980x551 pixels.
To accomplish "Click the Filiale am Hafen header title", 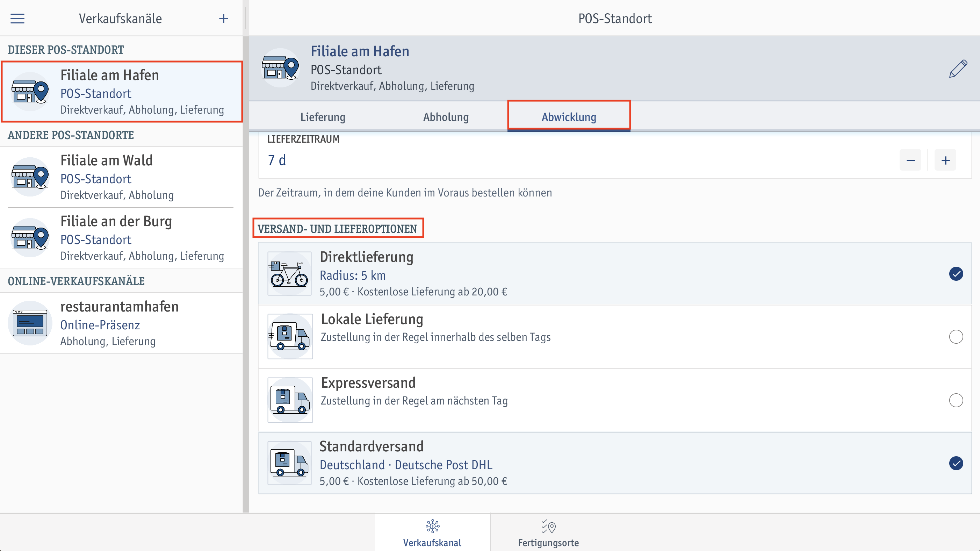I will click(x=360, y=51).
